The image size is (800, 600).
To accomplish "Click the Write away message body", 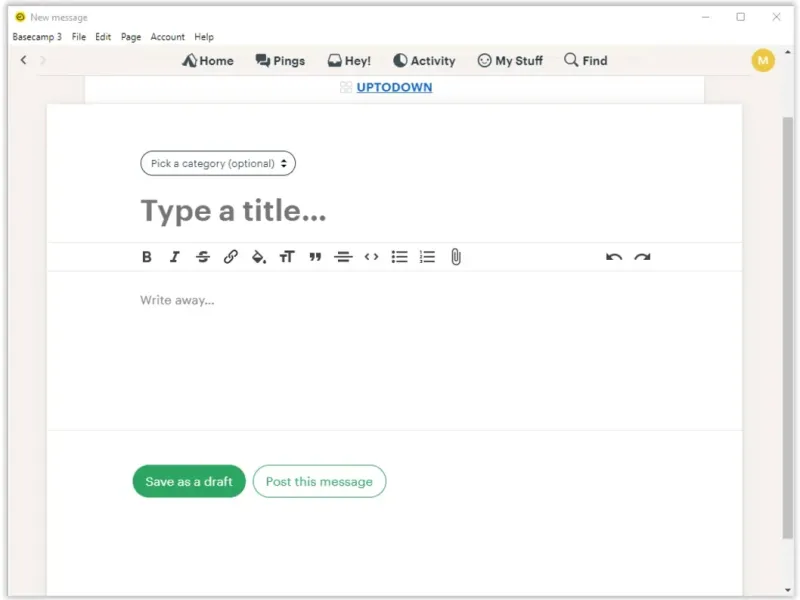I will pos(394,351).
